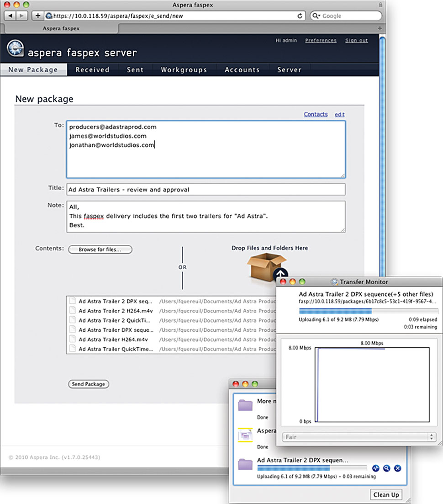Click the '© 2010 Aspera Inc.' footer text
Screen dimensions: 443x504
click(54, 457)
